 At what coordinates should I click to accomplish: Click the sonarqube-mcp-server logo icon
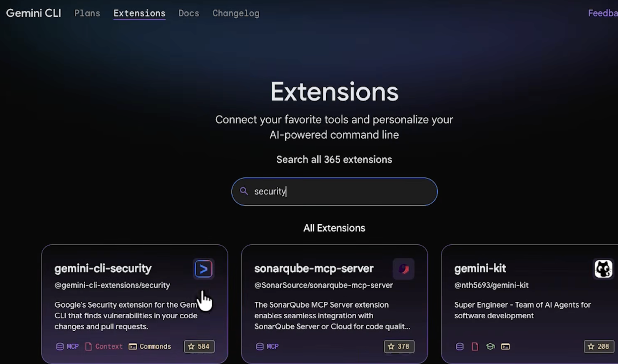tap(403, 269)
